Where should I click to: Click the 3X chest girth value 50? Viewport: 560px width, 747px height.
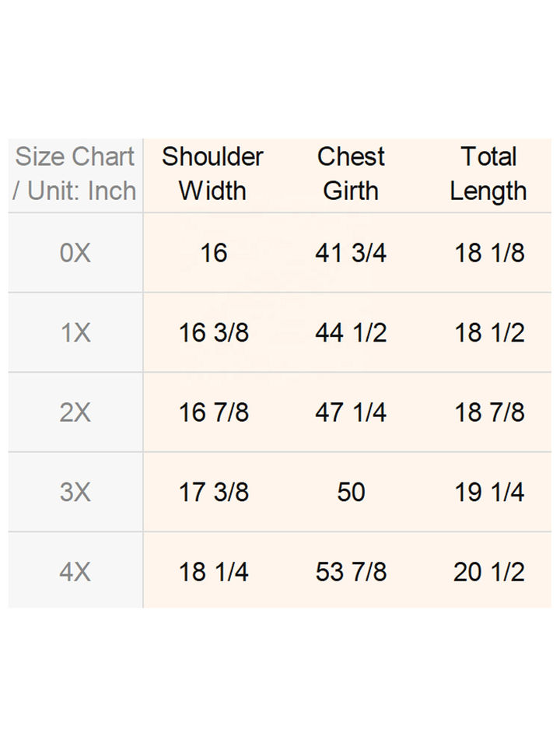pyautogui.click(x=351, y=493)
